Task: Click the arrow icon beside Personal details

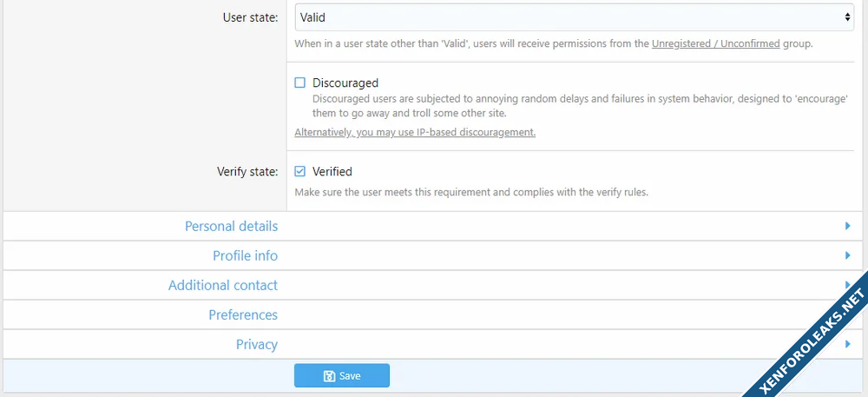Action: pyautogui.click(x=847, y=226)
